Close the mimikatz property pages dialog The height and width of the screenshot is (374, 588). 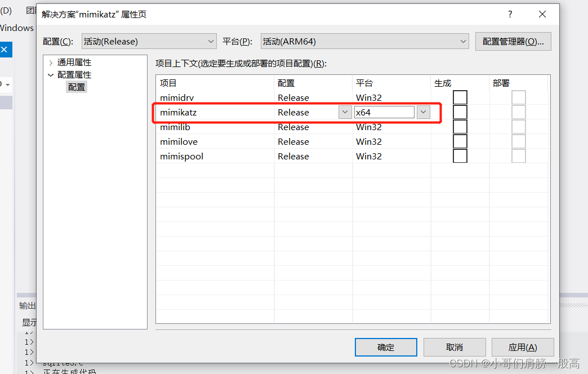click(x=542, y=14)
